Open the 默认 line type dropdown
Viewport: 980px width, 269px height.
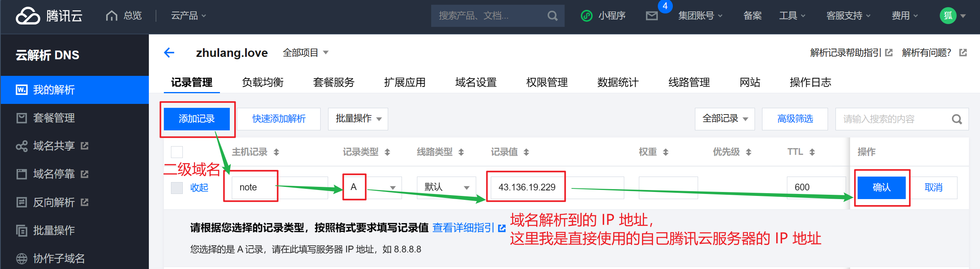(x=447, y=187)
